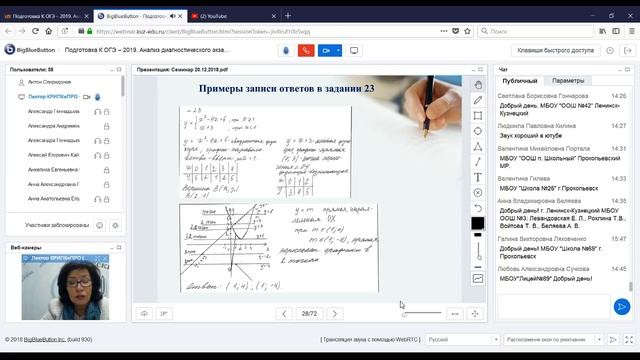This screenshot has height=360, width=640.
Task: Focus the Firefox search field
Action: click(x=536, y=31)
